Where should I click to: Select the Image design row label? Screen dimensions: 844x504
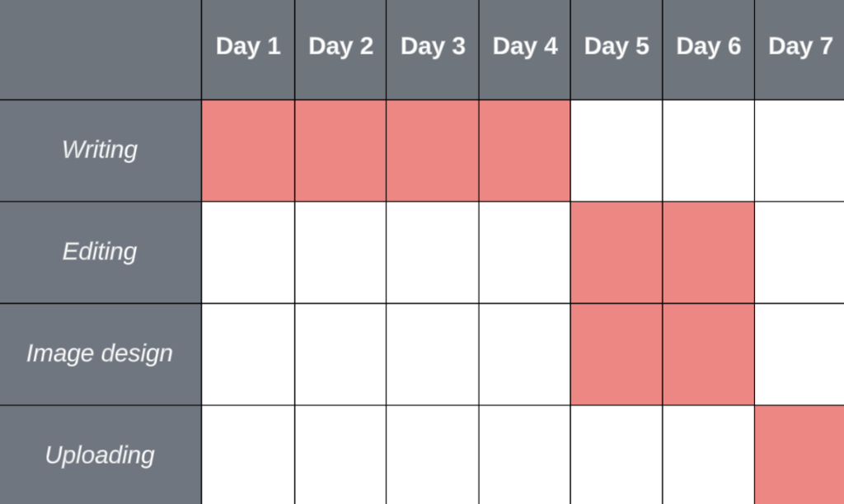click(100, 353)
